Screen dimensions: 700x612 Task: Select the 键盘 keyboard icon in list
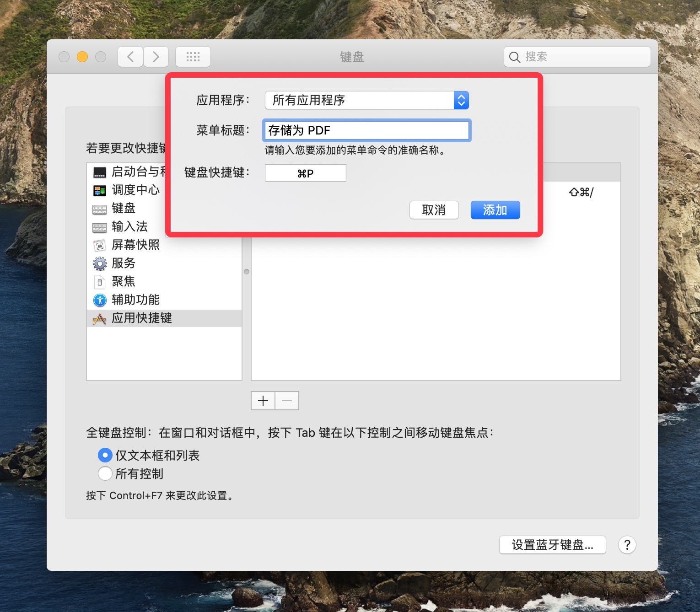point(100,209)
